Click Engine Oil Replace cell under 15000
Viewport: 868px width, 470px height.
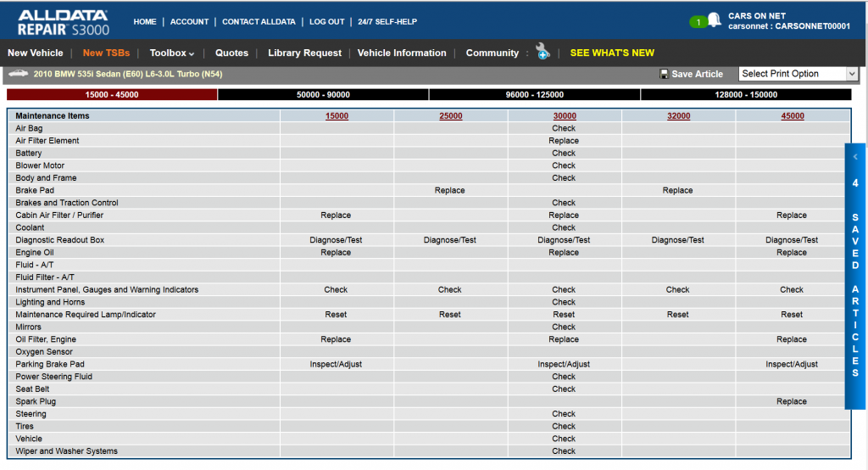point(336,252)
